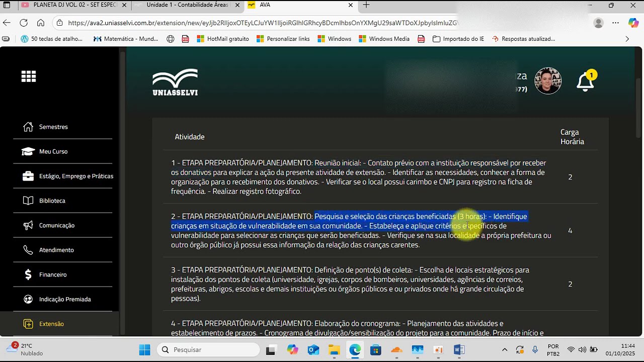Click the taskbar Pesquisar search box

[208, 349]
